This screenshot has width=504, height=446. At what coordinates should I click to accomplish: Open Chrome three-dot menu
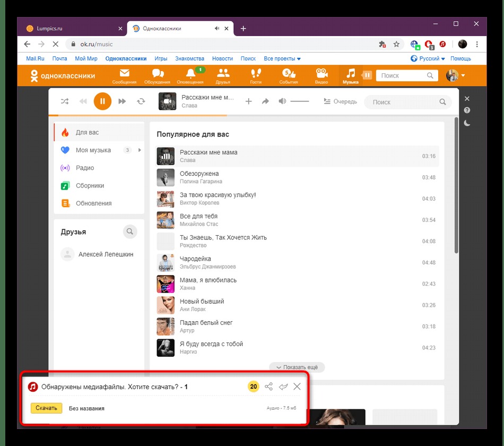point(477,44)
